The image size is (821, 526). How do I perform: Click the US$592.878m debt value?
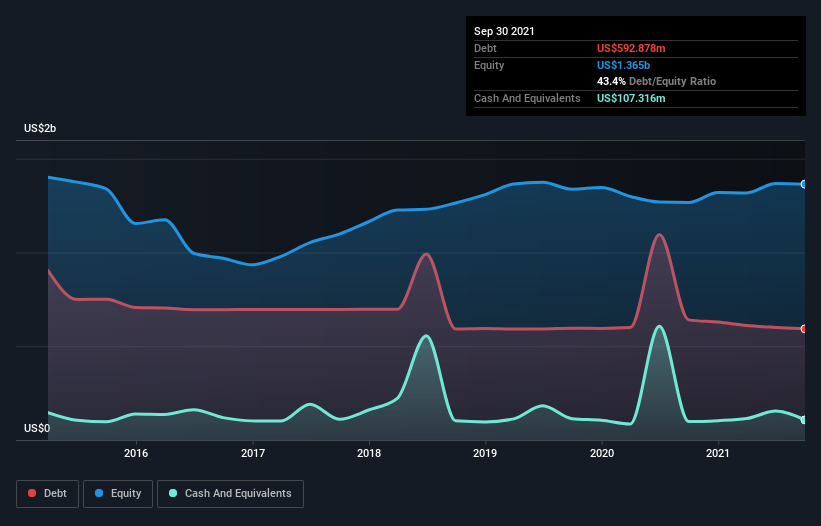[x=631, y=48]
